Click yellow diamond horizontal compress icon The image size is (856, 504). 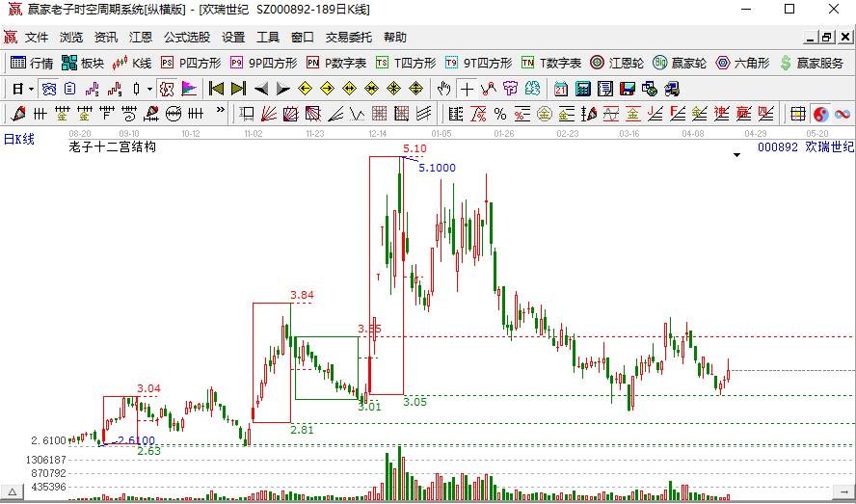tap(372, 89)
